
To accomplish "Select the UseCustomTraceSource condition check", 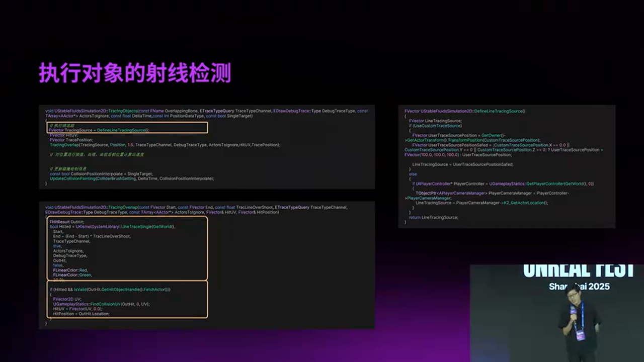I will 434,126.
